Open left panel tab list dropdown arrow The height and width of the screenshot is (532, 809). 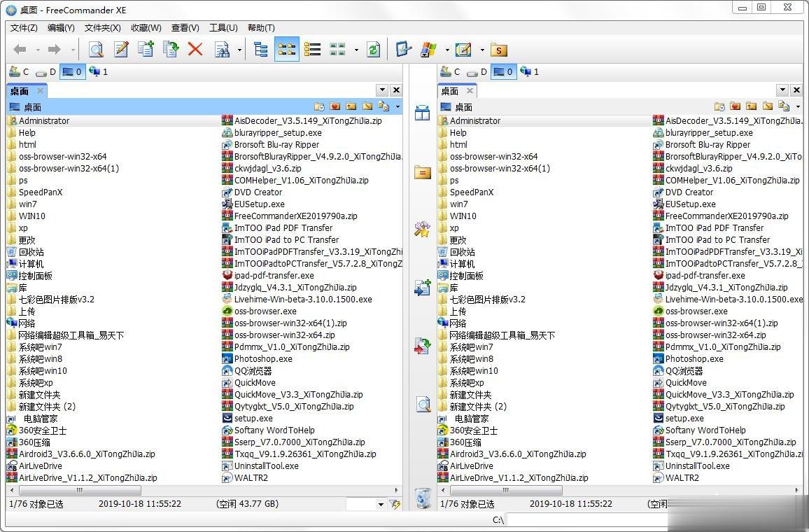pos(382,90)
